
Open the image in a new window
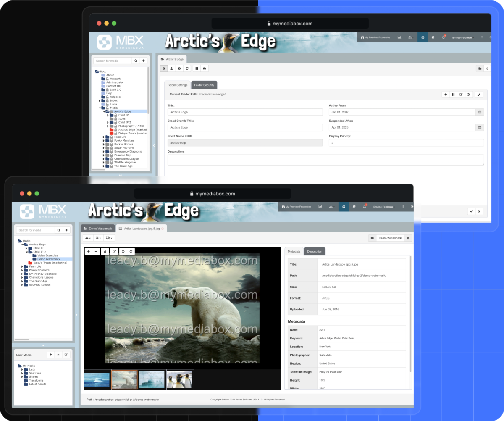pos(114,252)
